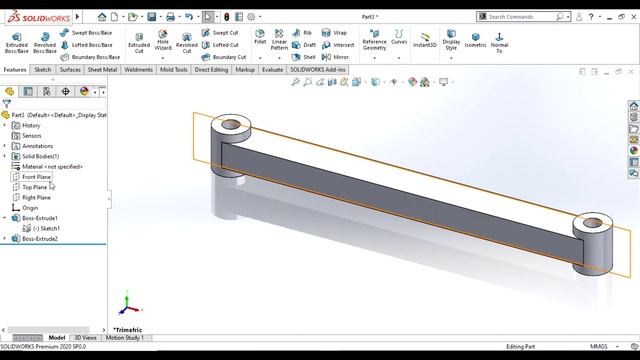Apply the Fillet tool
This screenshot has height=360, width=640.
tap(260, 37)
